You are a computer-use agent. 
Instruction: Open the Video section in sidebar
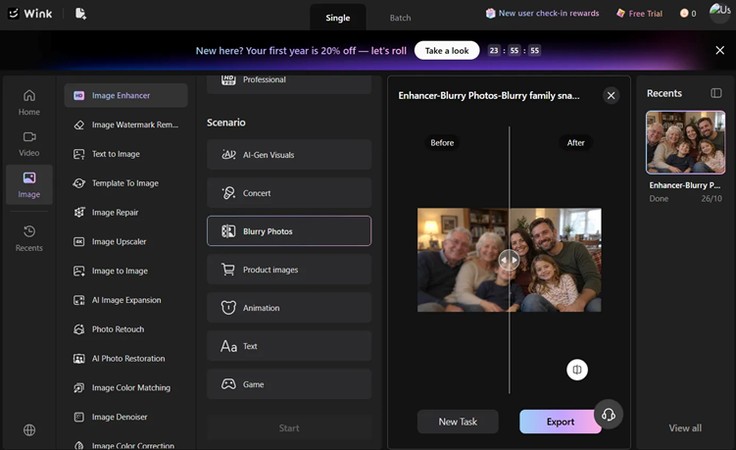click(29, 144)
